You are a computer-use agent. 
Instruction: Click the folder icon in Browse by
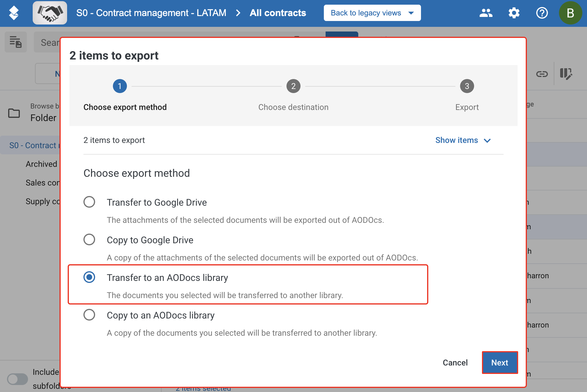(x=14, y=113)
